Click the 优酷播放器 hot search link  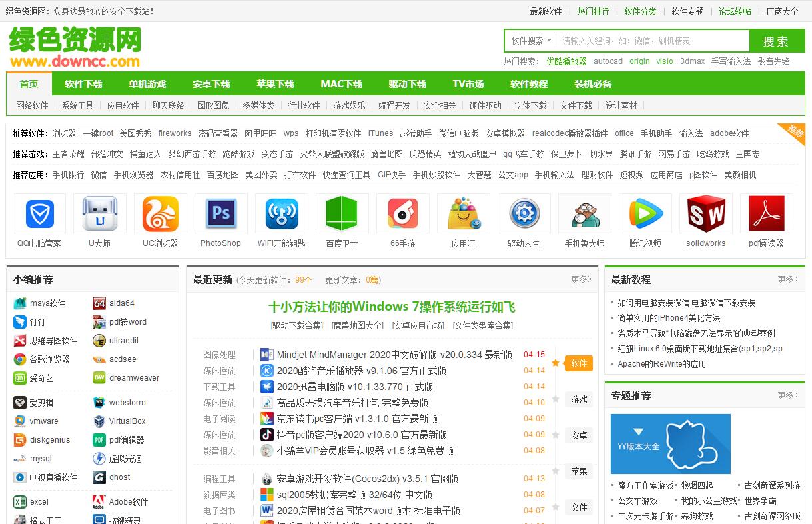pyautogui.click(x=566, y=61)
